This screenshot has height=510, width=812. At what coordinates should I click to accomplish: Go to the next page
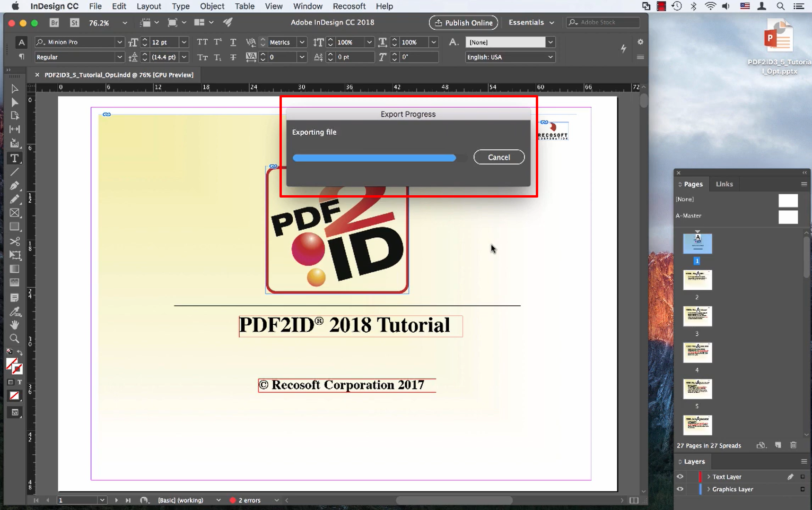tap(116, 500)
